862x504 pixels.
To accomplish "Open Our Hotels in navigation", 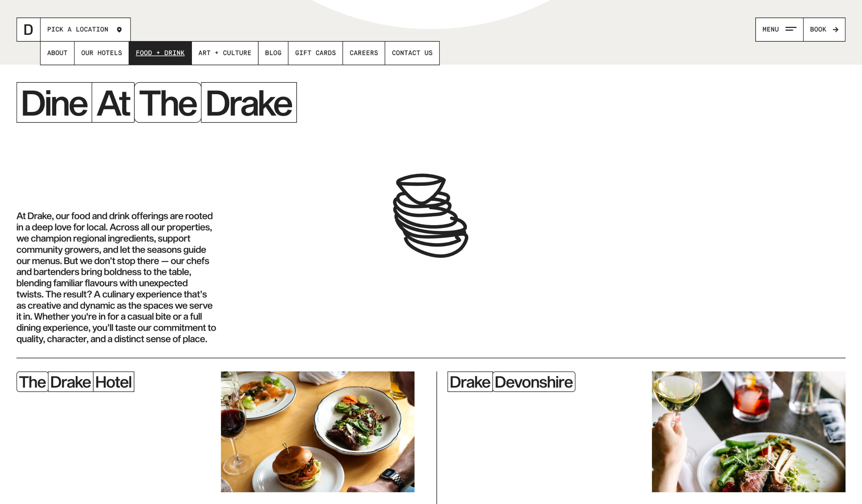I will (102, 53).
